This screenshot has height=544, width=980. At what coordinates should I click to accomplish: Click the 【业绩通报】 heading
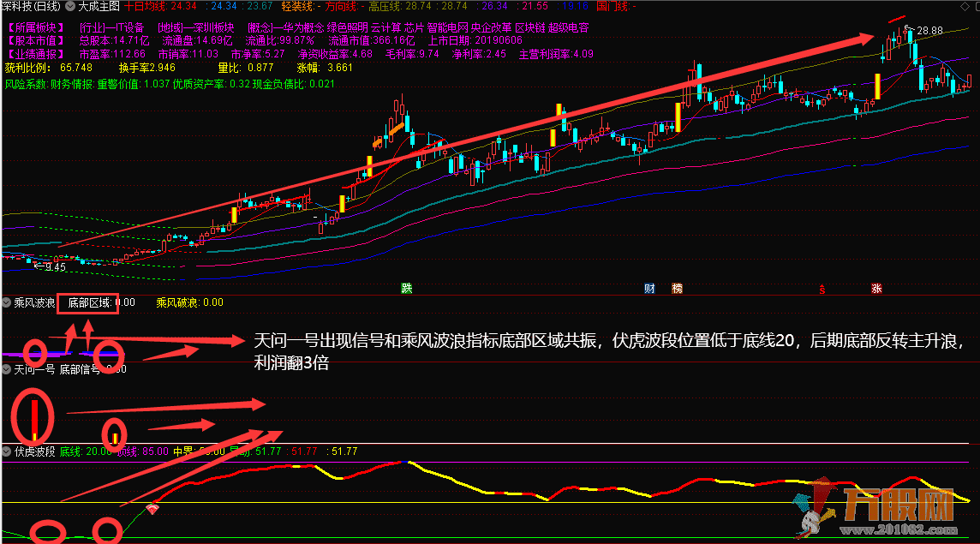(x=36, y=55)
